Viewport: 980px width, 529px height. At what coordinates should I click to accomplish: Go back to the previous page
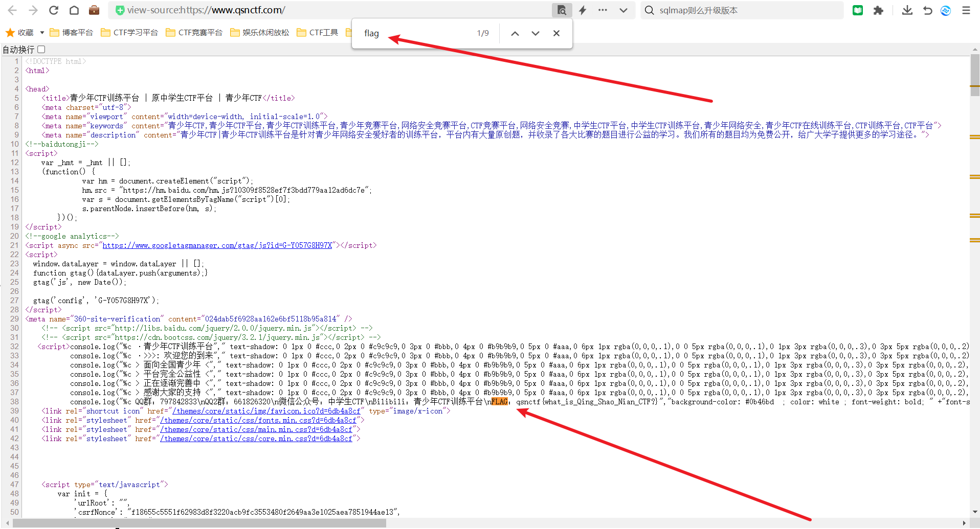click(12, 10)
